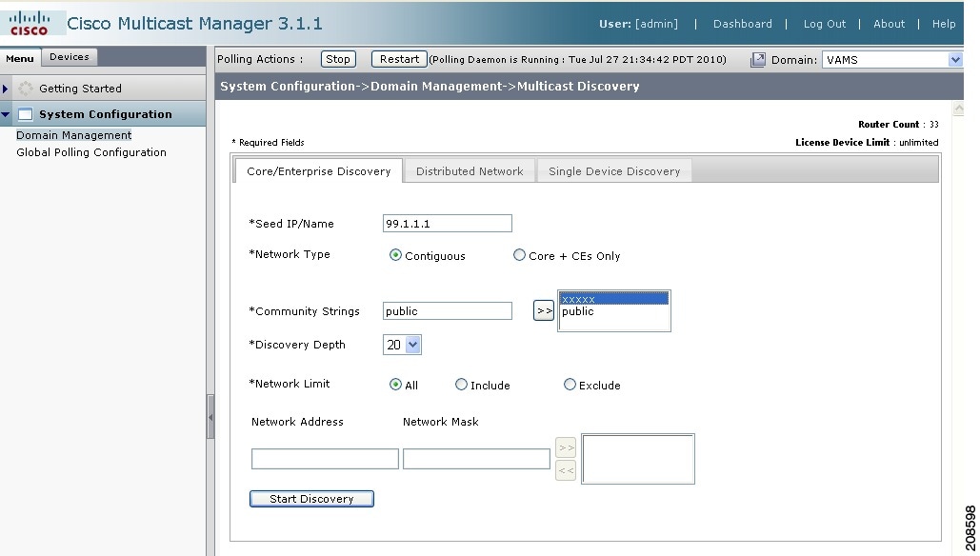This screenshot has width=980, height=556.
Task: Click the disabled network add >> button
Action: point(566,447)
